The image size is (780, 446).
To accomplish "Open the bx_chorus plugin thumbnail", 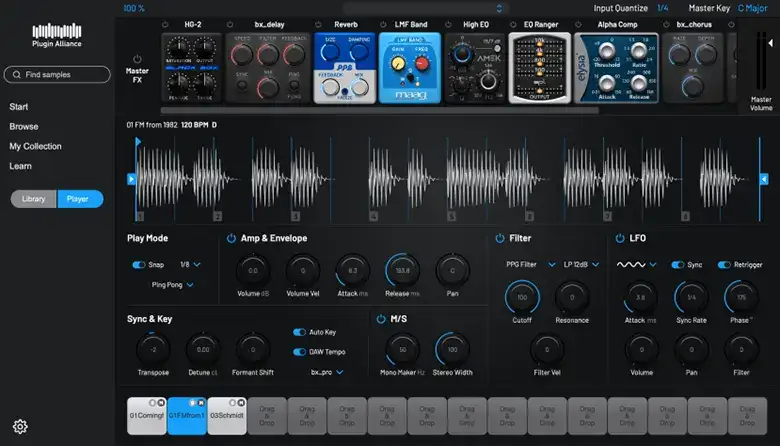I will 693,68.
